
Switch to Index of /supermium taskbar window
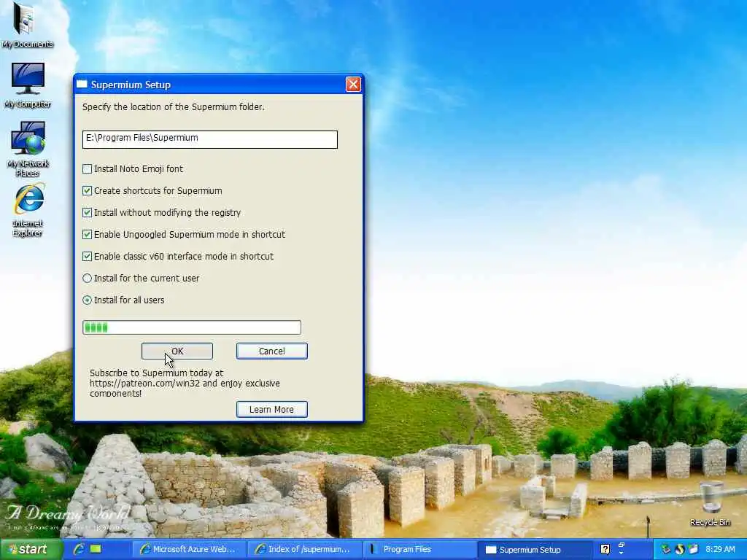[x=304, y=549]
